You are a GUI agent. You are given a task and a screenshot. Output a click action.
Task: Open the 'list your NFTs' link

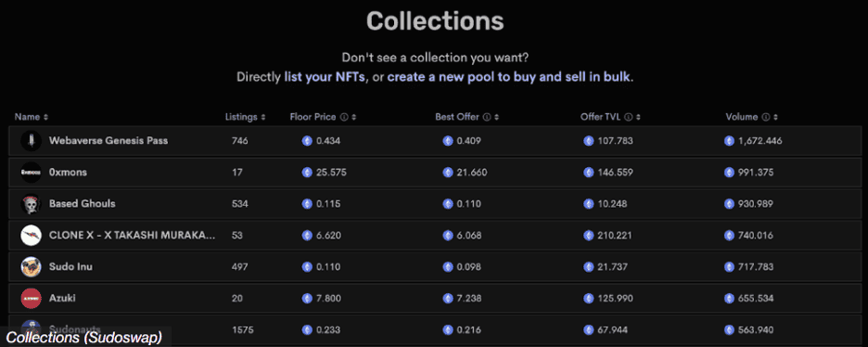pos(325,77)
